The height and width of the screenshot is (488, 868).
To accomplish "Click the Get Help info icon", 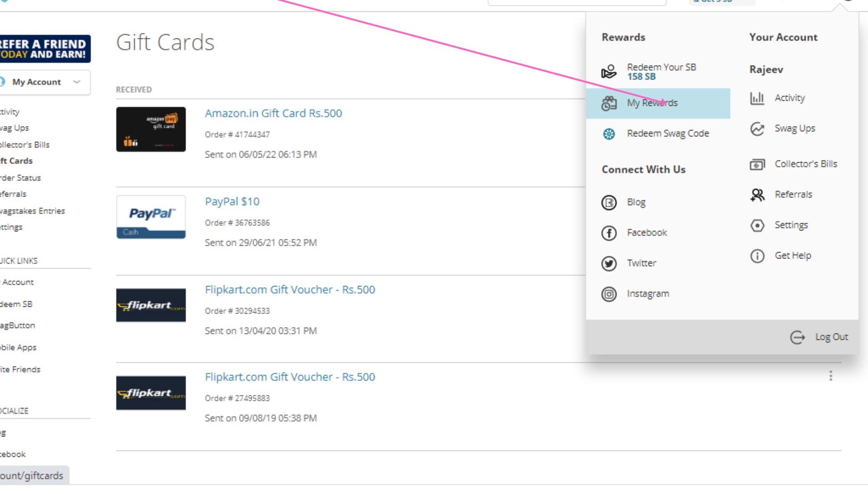I will point(757,256).
